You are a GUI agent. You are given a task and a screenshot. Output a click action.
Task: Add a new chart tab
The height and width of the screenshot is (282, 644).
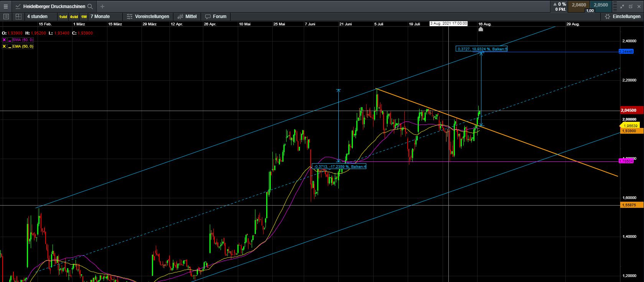tap(102, 7)
